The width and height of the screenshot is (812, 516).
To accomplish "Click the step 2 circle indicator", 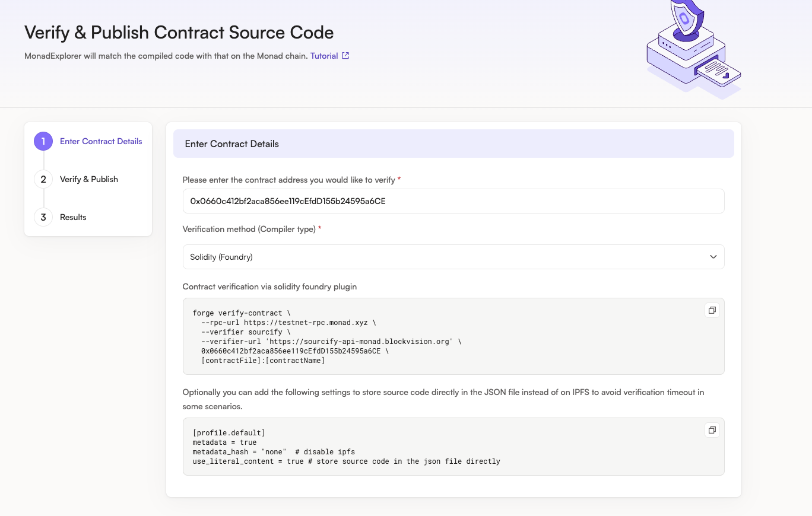I will (43, 179).
